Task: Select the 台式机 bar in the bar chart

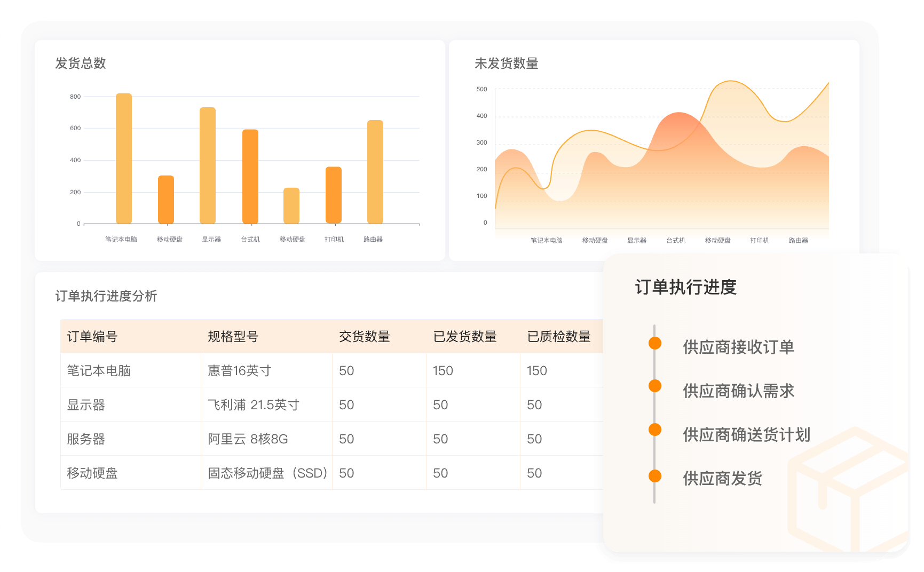Action: [250, 177]
